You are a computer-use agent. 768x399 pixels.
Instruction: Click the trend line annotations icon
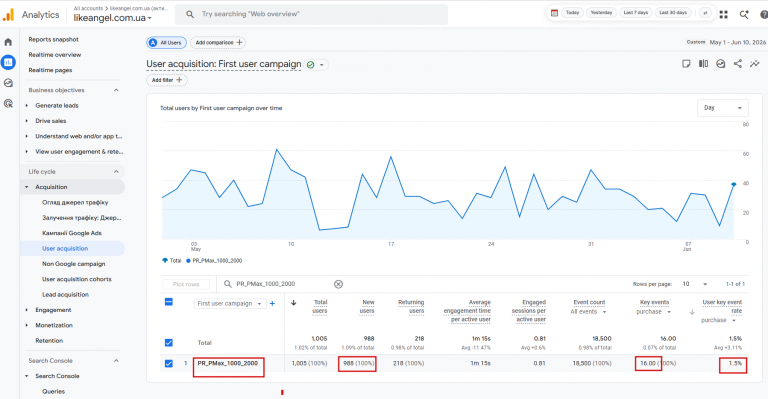coord(754,64)
